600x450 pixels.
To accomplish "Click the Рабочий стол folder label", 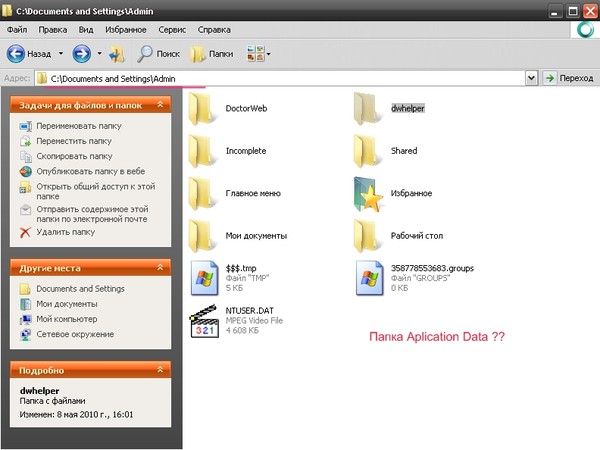I will [x=417, y=236].
